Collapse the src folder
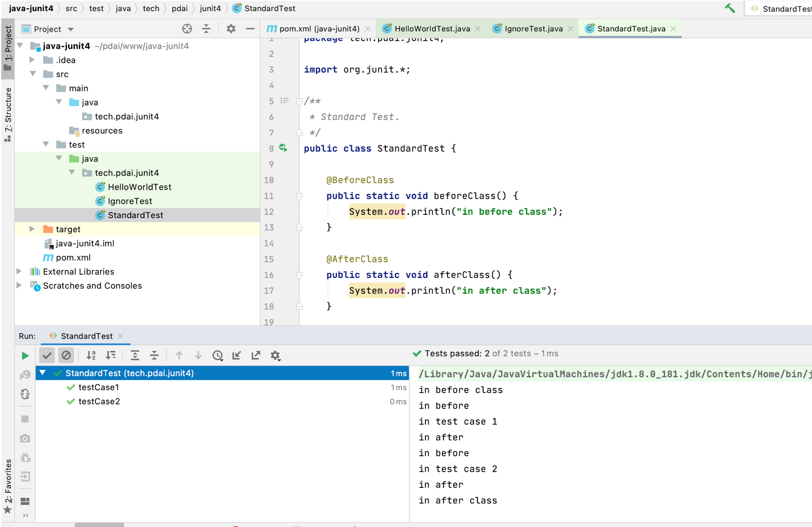The width and height of the screenshot is (812, 527). pyautogui.click(x=33, y=74)
